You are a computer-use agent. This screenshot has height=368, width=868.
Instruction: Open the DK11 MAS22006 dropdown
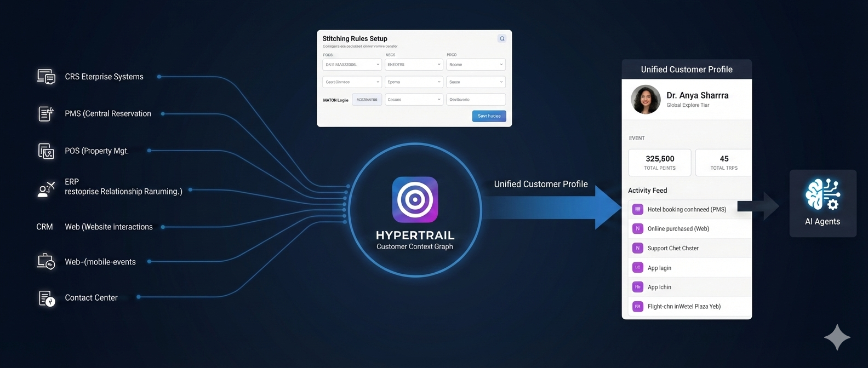pyautogui.click(x=352, y=65)
